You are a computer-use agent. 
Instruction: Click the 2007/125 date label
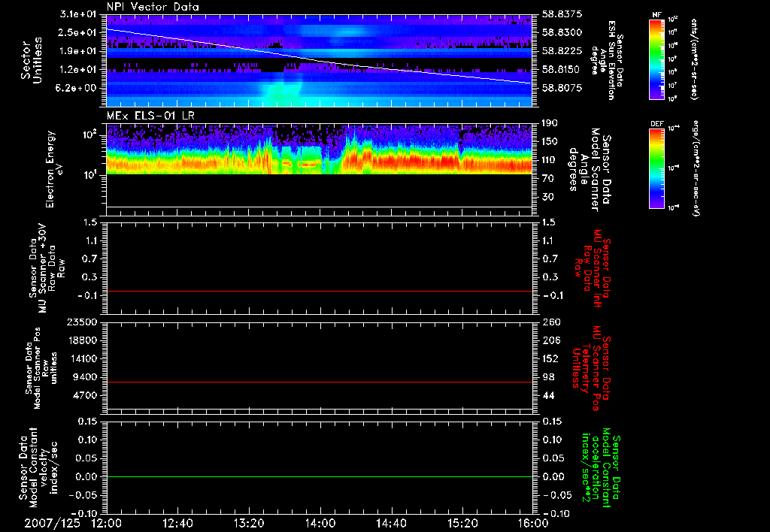pos(52,523)
